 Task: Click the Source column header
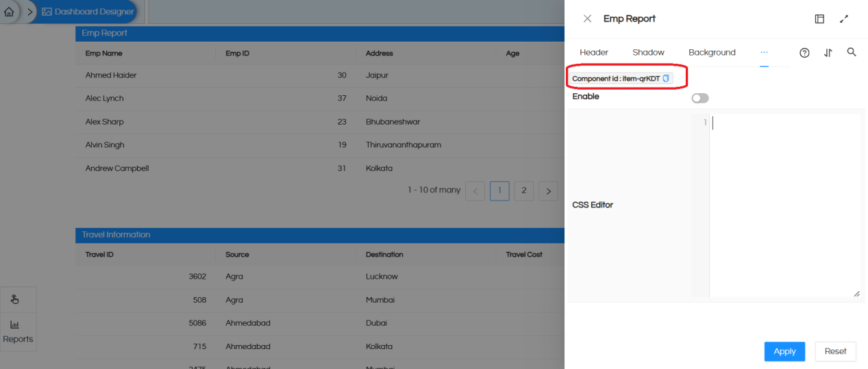click(x=237, y=255)
